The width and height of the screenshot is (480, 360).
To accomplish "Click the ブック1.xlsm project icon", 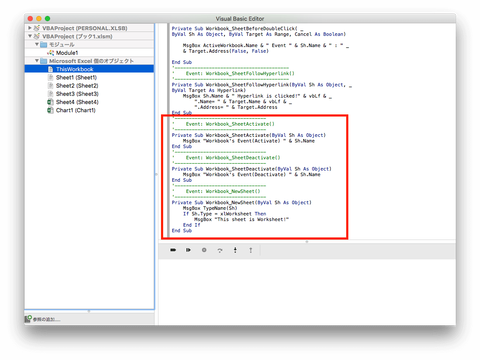I will point(37,36).
